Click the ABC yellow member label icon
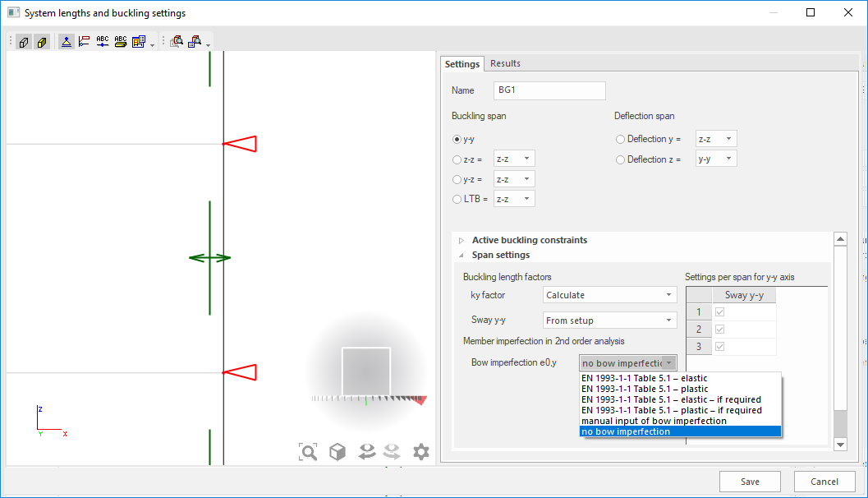Screen dimensions: 868x498 pyautogui.click(x=121, y=41)
